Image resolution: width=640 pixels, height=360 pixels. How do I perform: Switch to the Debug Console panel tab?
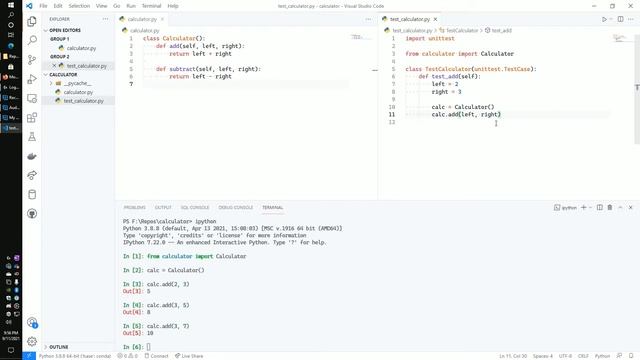236,207
